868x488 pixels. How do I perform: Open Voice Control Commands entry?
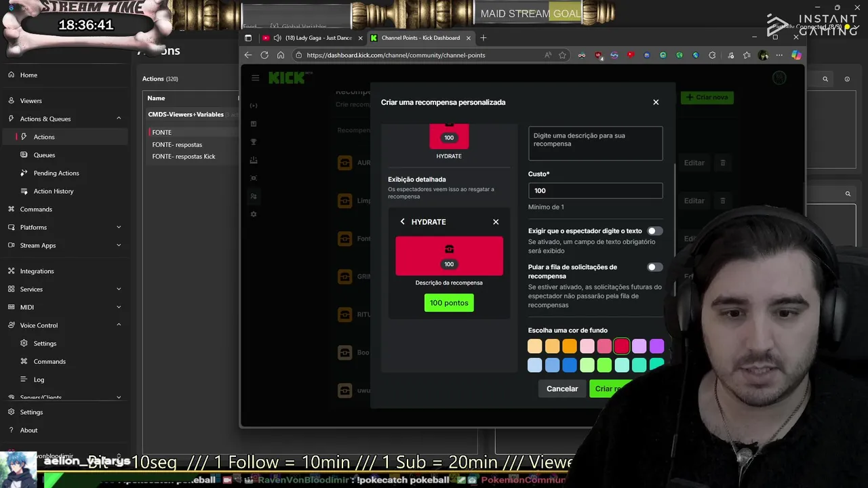[x=50, y=361]
